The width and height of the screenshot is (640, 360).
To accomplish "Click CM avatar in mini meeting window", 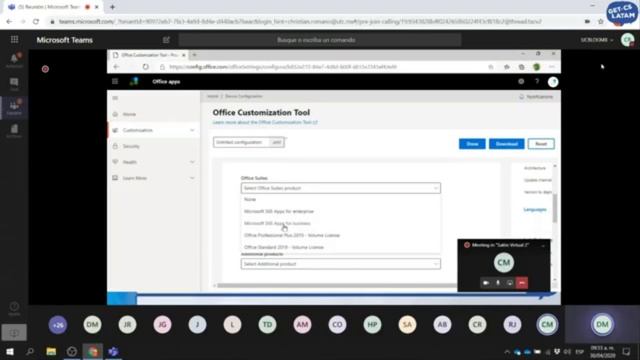I will click(x=504, y=262).
